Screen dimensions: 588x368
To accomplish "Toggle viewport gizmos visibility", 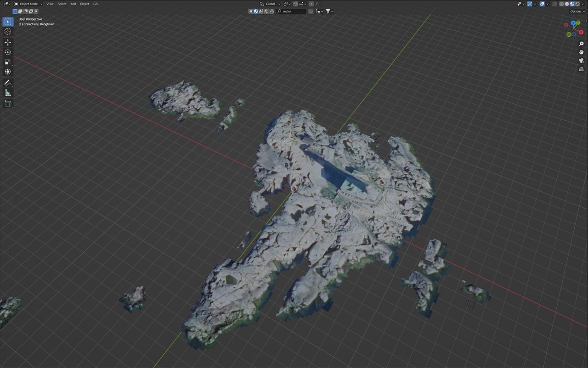I will pyautogui.click(x=530, y=4).
